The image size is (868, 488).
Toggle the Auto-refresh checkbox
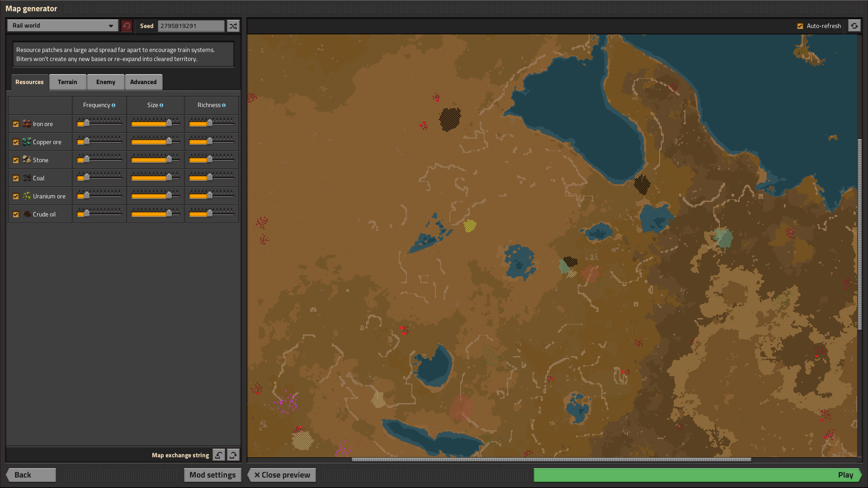(800, 26)
